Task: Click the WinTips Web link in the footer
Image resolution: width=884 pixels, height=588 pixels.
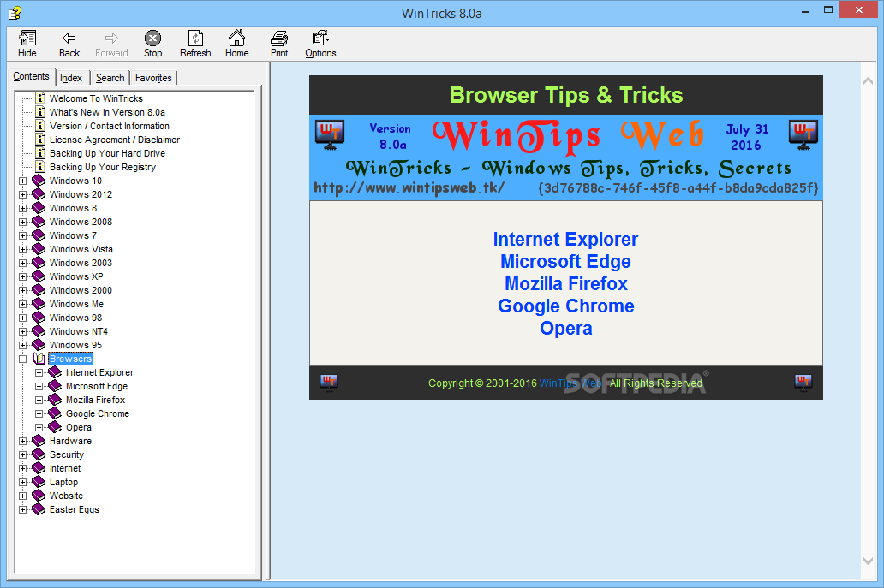Action: point(570,383)
